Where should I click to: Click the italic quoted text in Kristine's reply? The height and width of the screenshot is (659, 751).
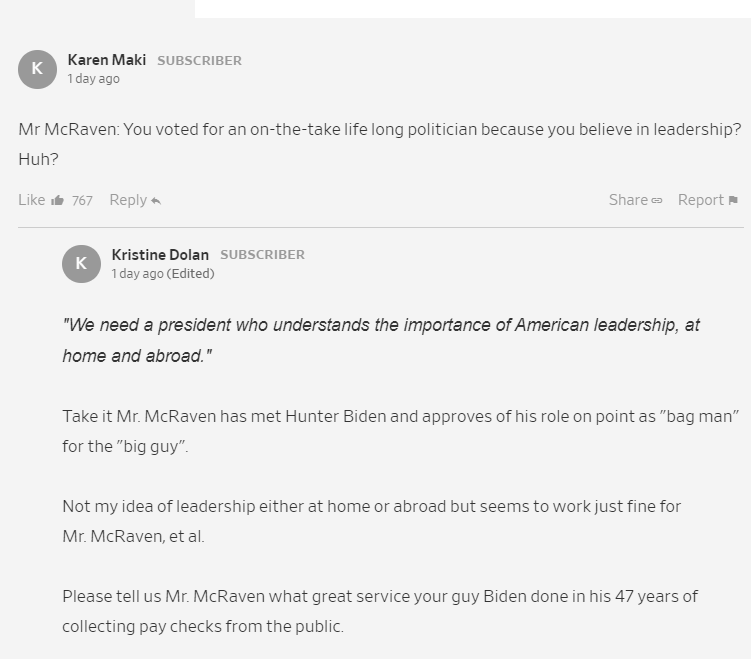pos(381,340)
